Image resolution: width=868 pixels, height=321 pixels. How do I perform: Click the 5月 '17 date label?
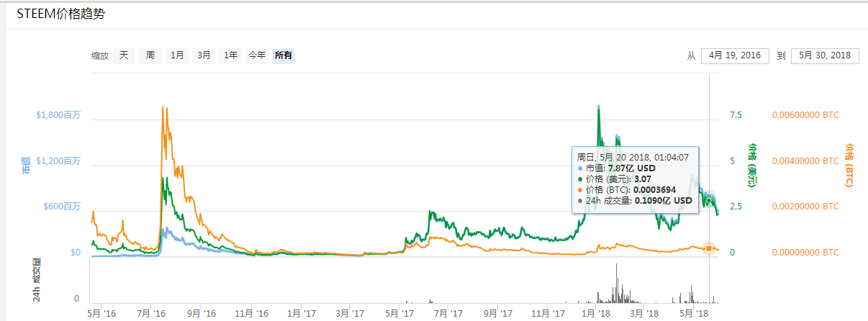pos(399,314)
